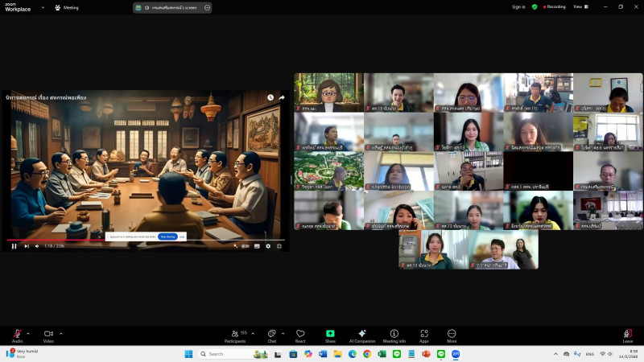The image size is (644, 362).
Task: Toggle autoplay in the video player
Action: coord(246,246)
